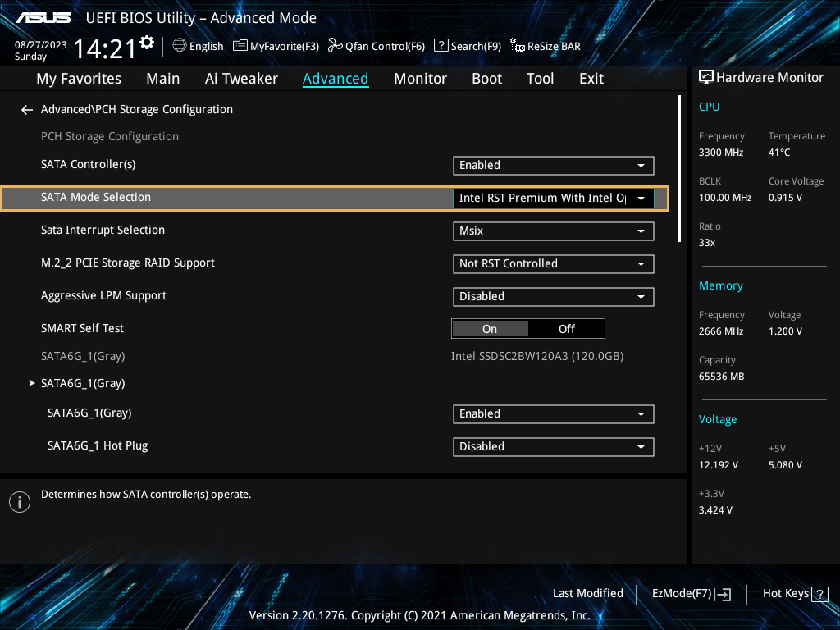Click English language button
This screenshot has height=630, width=840.
pos(206,47)
